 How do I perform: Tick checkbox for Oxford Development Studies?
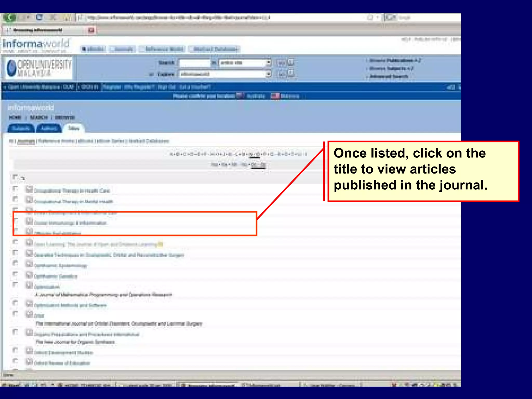15,350
